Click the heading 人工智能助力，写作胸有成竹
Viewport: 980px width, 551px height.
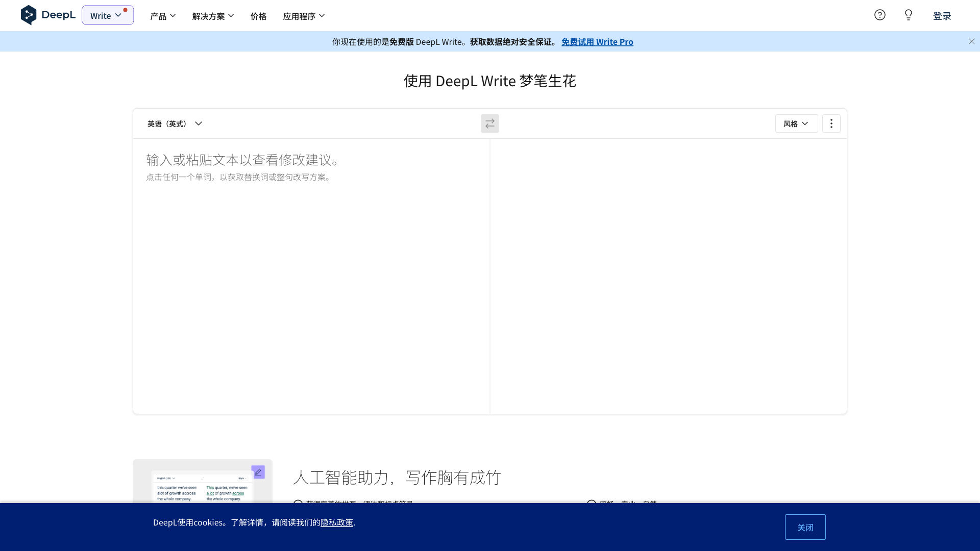point(397,477)
